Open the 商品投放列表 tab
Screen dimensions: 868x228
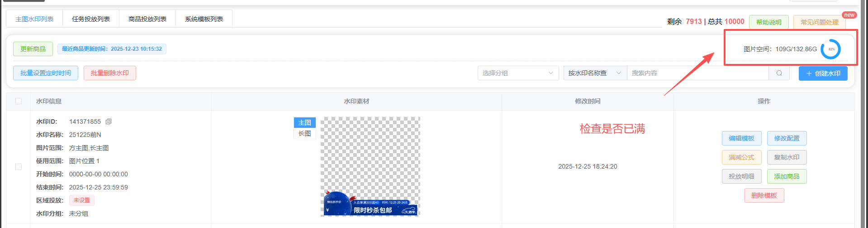[147, 19]
